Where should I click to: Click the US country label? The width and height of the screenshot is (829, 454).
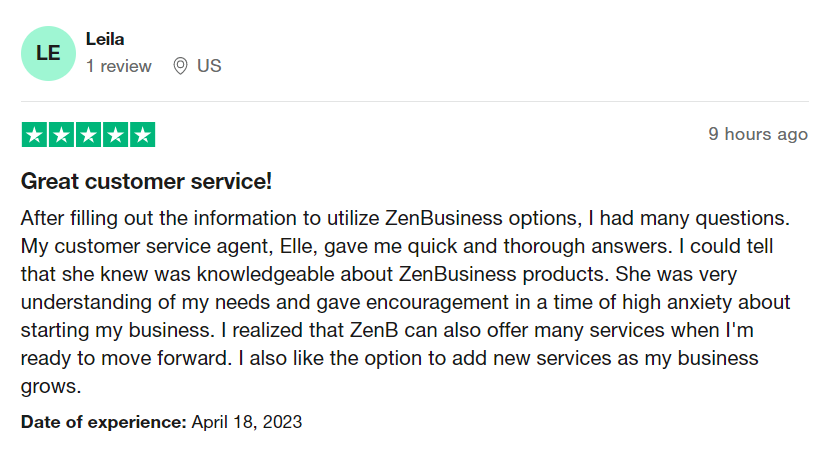pos(209,66)
